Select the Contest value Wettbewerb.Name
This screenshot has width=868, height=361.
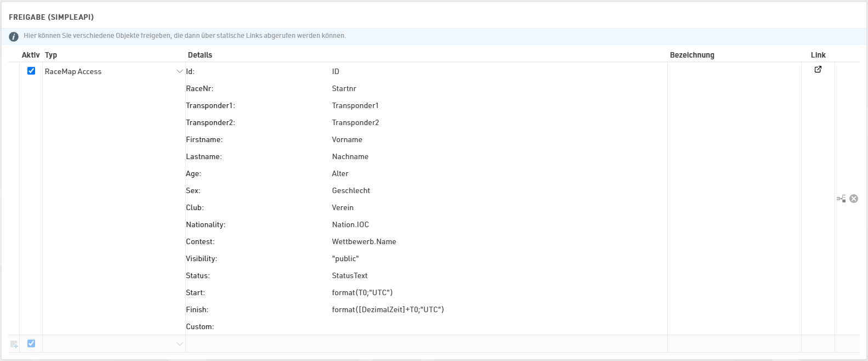pos(364,241)
